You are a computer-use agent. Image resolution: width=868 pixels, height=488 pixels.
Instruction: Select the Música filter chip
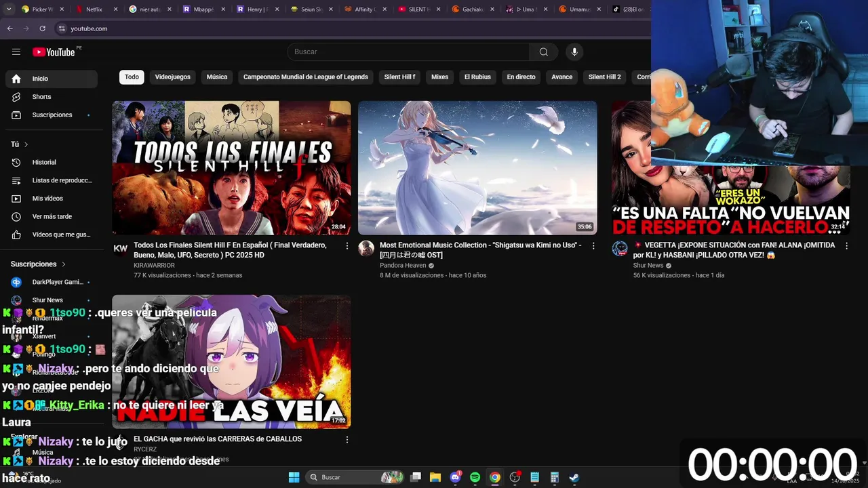coord(217,77)
